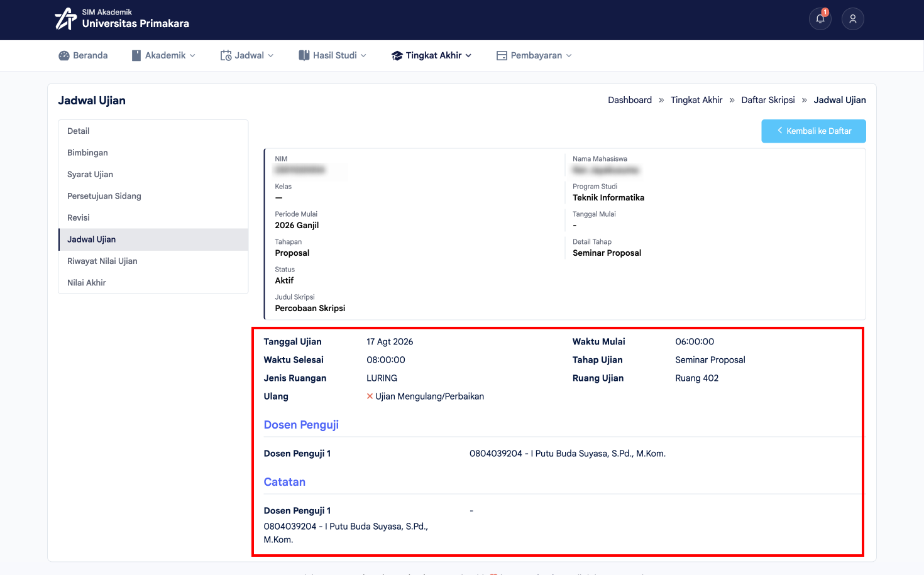The width and height of the screenshot is (924, 575).
Task: Expand the Pembayaran dropdown chevron
Action: pyautogui.click(x=569, y=55)
